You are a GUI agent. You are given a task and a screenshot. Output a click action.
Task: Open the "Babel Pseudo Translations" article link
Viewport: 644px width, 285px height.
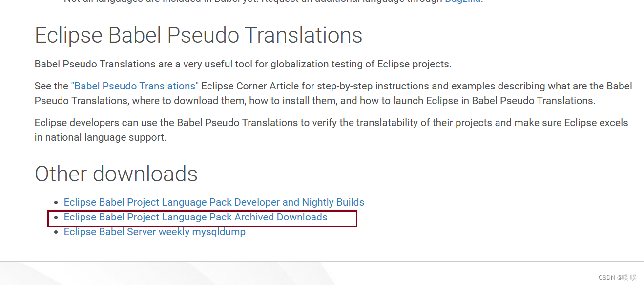tap(135, 86)
